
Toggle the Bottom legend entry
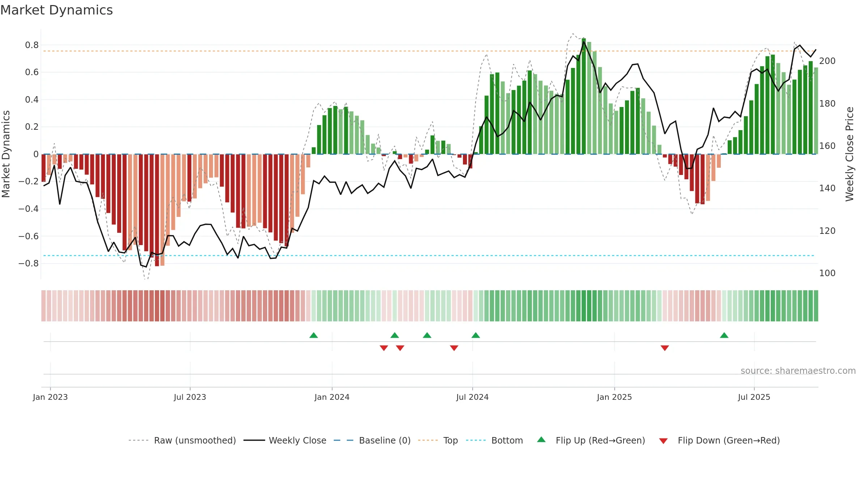(x=494, y=440)
